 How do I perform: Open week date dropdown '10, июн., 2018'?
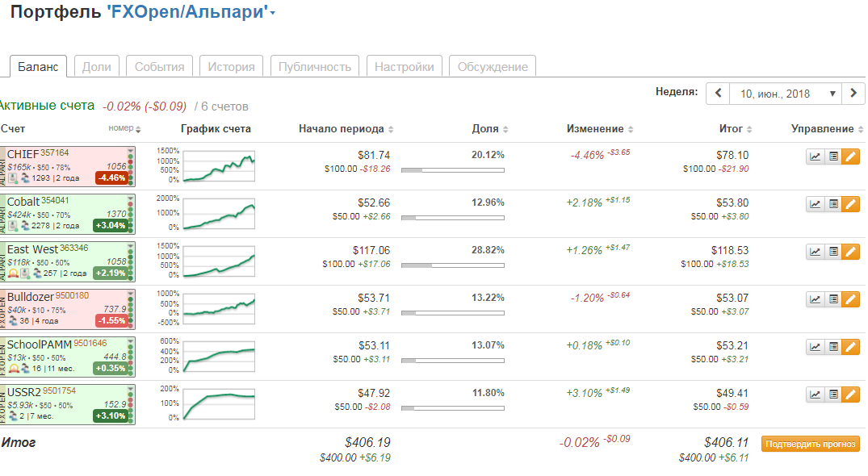pyautogui.click(x=785, y=94)
